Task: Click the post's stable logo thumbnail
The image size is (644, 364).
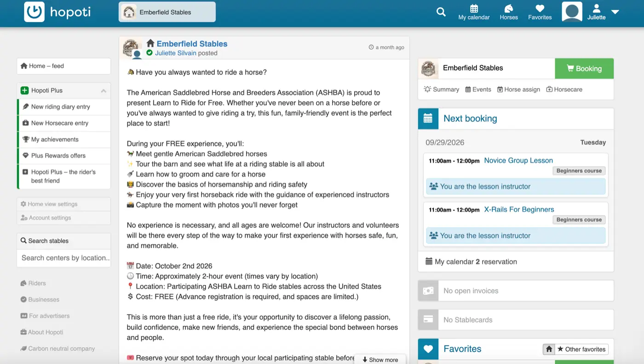Action: tap(131, 47)
